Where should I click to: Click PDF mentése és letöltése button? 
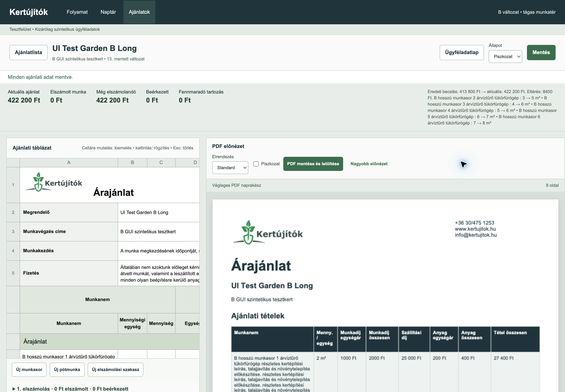pos(313,164)
